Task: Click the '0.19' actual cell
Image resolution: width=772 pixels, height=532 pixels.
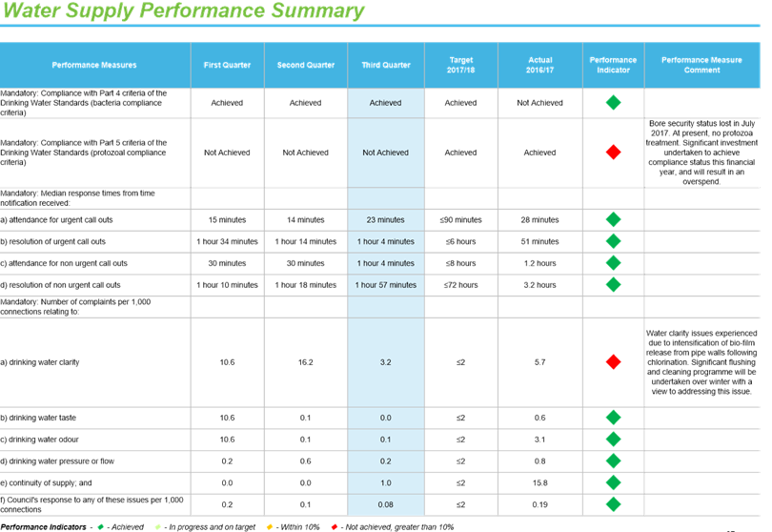Action: click(540, 504)
